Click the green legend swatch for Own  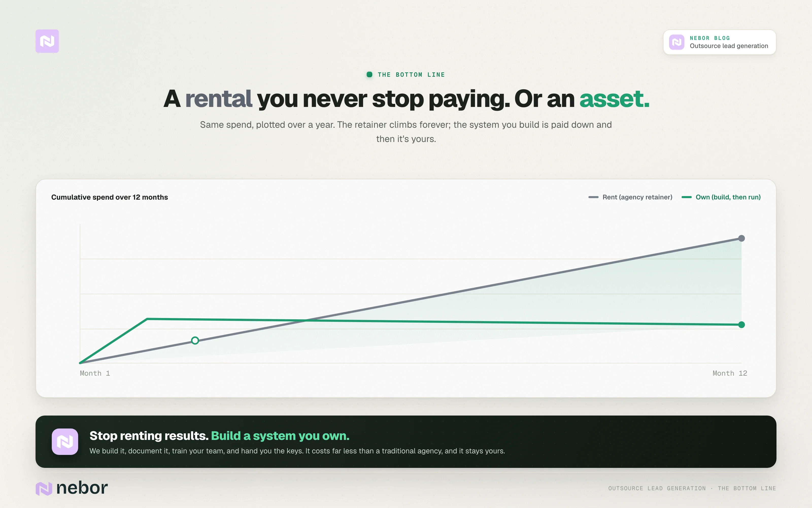686,197
